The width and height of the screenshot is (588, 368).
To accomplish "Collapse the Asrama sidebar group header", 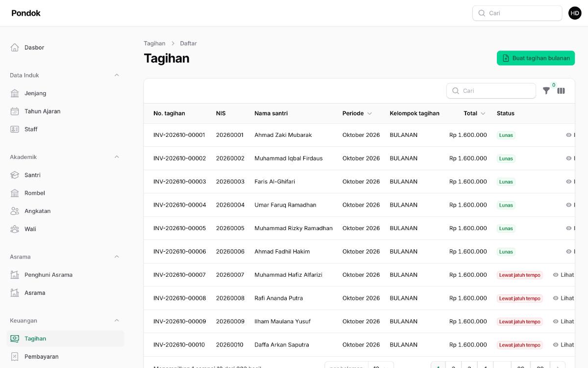I will [117, 257].
